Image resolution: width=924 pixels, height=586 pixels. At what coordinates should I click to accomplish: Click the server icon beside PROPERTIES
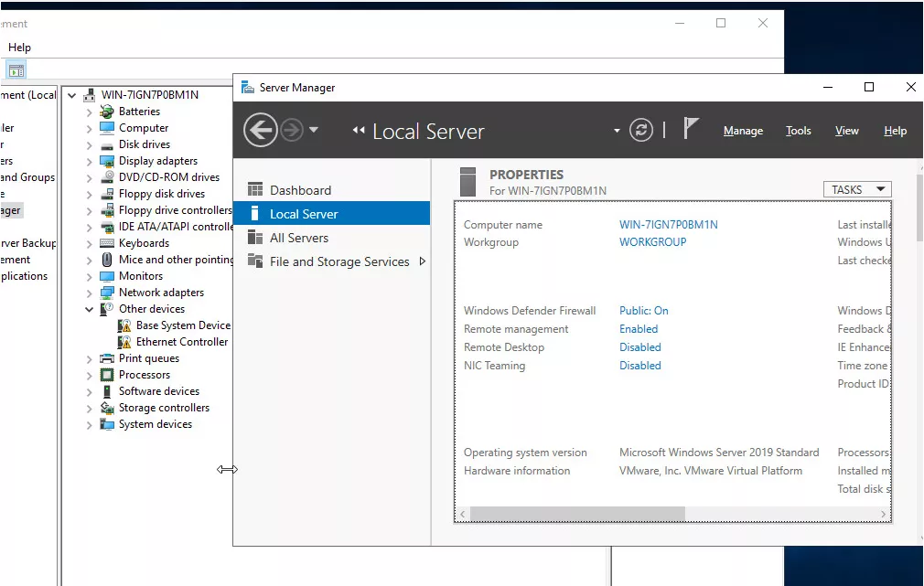coord(467,182)
